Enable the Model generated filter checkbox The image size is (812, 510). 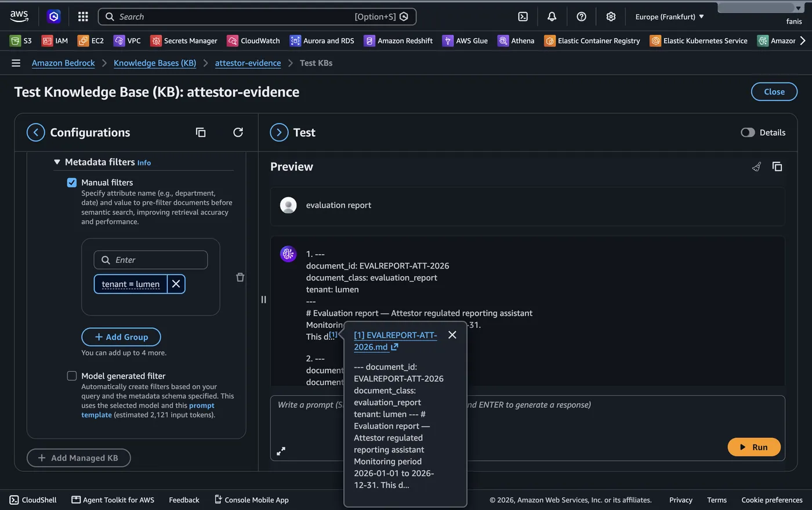[x=72, y=376]
